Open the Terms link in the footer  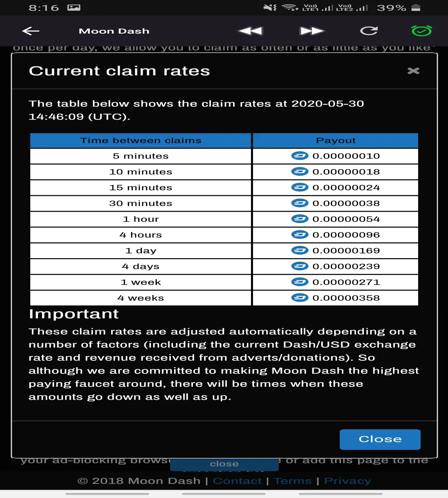293,481
